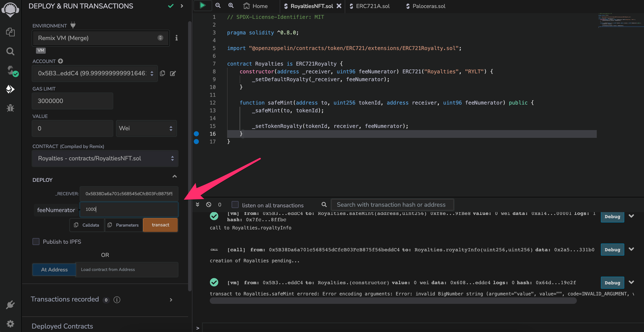Clear the terminal console
644x332 pixels.
pyautogui.click(x=208, y=205)
